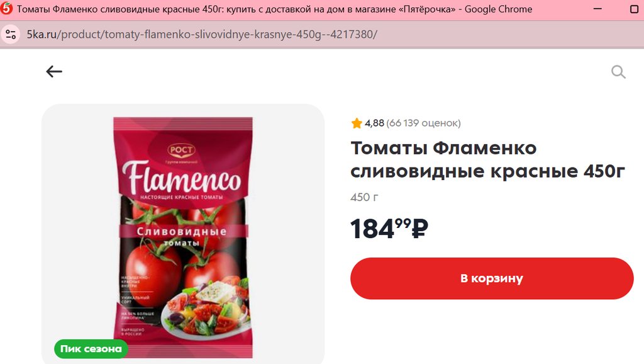
Task: Click the ruble currency symbol in price
Action: (x=419, y=229)
